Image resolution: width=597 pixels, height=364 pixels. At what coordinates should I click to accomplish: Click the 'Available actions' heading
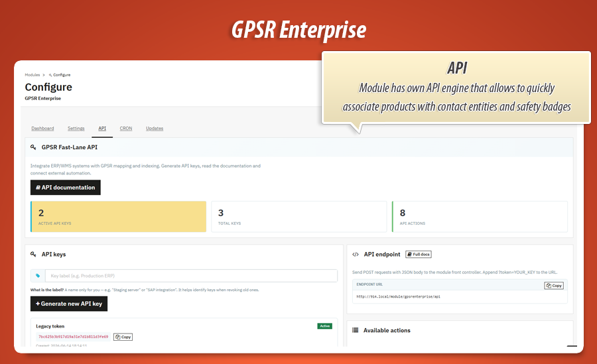pyautogui.click(x=387, y=330)
